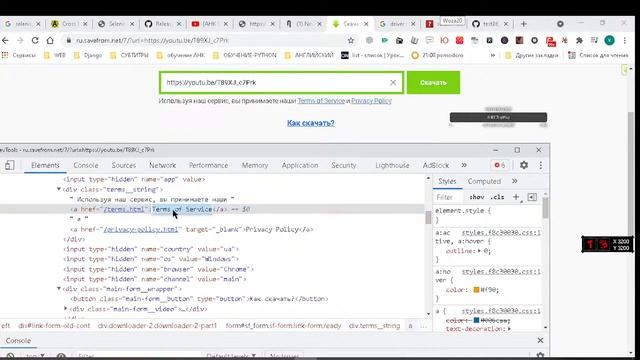The image size is (640, 360).
Task: Clear the URL field with the X icon
Action: click(x=393, y=82)
